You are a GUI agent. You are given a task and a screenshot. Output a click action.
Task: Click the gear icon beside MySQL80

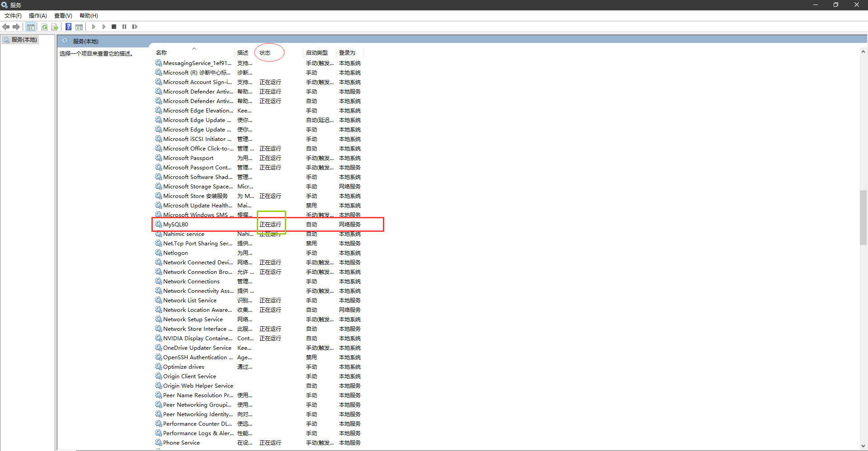click(159, 224)
